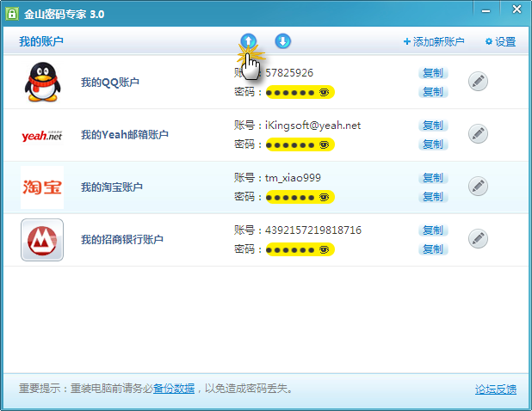Image resolution: width=532 pixels, height=411 pixels.
Task: Open the forum feedback (论坛反馈) link
Action: tap(496, 390)
